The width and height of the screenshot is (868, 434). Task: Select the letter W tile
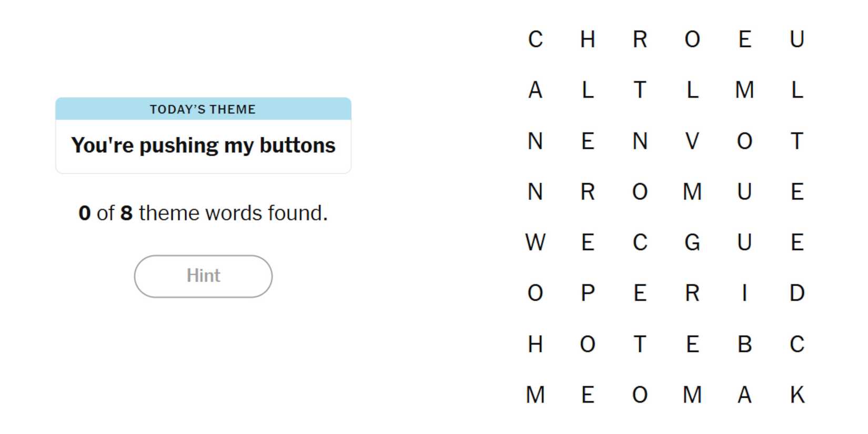(x=535, y=243)
